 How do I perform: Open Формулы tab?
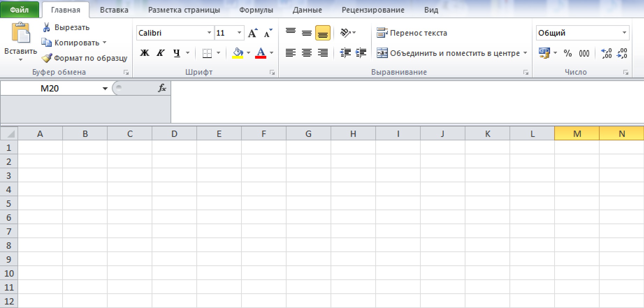(x=256, y=10)
